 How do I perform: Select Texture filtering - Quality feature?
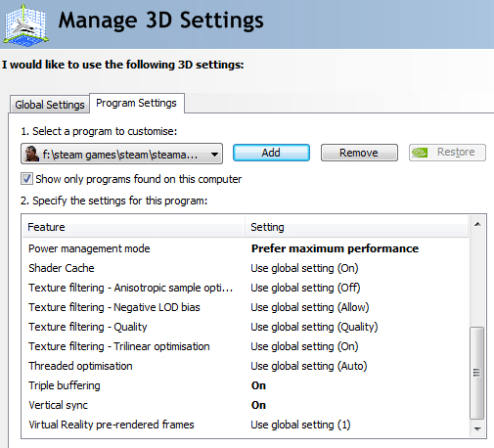tap(88, 327)
